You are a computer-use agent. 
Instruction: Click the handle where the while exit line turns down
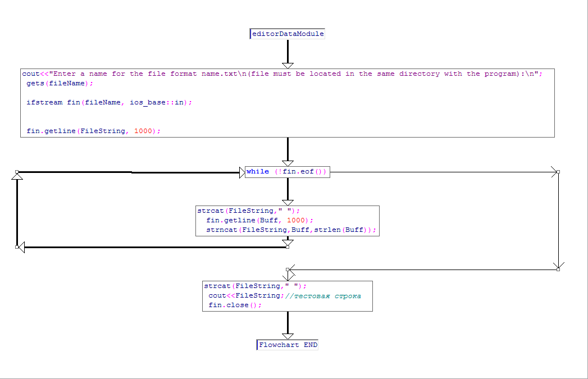point(558,172)
